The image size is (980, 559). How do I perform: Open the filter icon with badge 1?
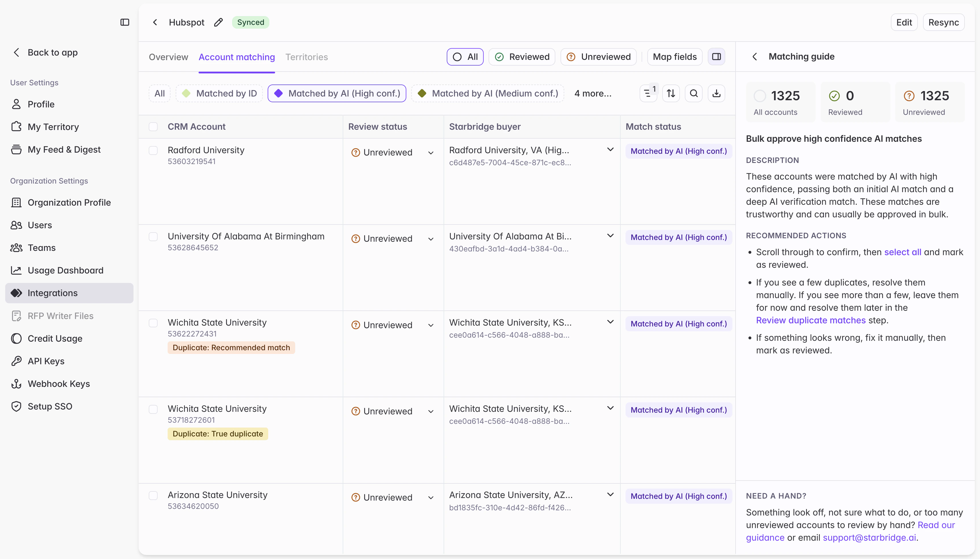click(648, 93)
